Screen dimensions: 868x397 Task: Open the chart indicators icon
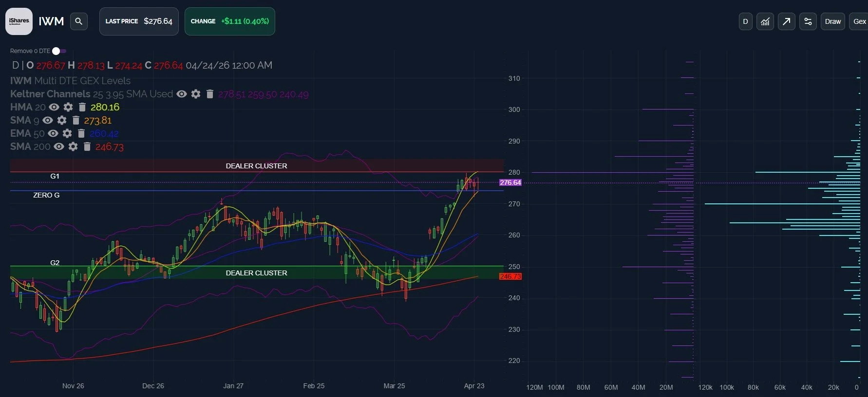tap(765, 21)
